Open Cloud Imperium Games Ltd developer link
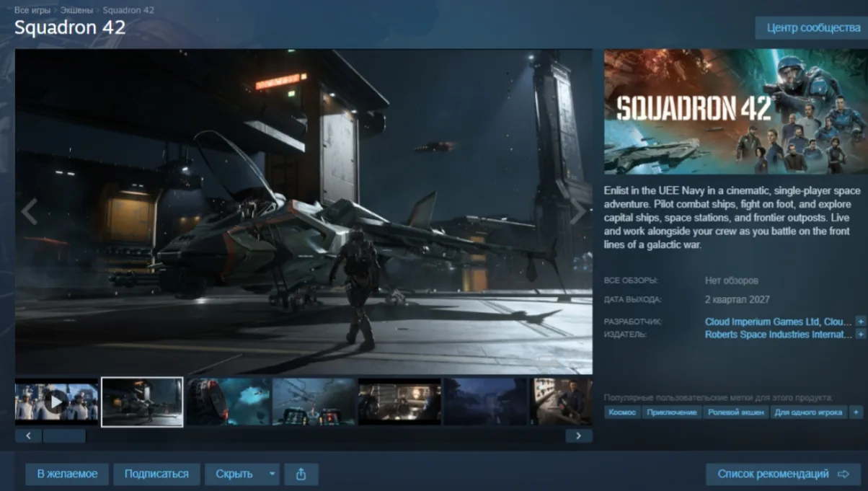868x491 pixels. [x=779, y=322]
